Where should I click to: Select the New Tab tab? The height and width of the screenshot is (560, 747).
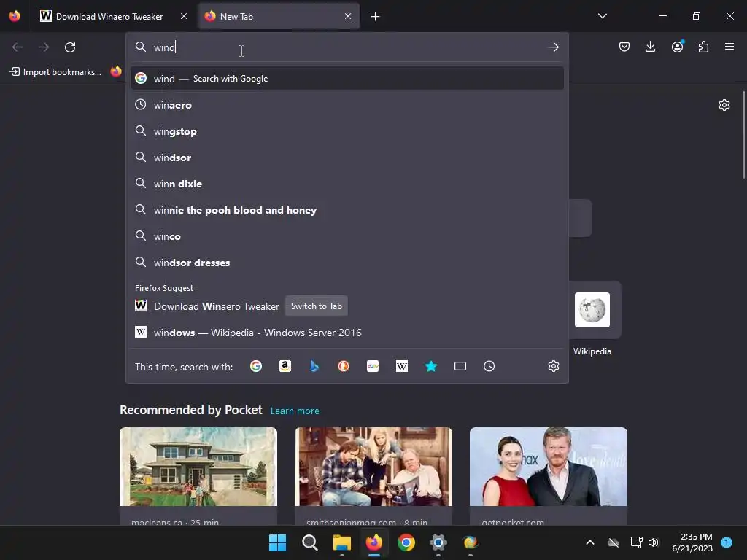tap(279, 16)
